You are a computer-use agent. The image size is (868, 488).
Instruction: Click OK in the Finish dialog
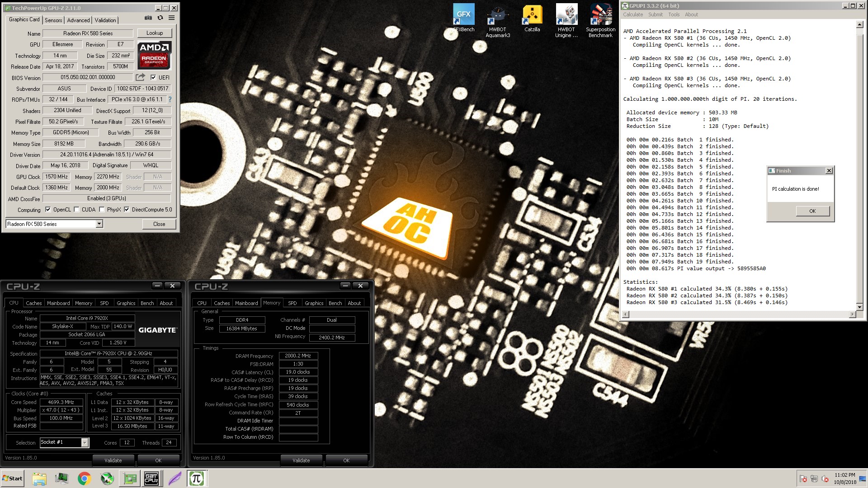[x=812, y=211]
